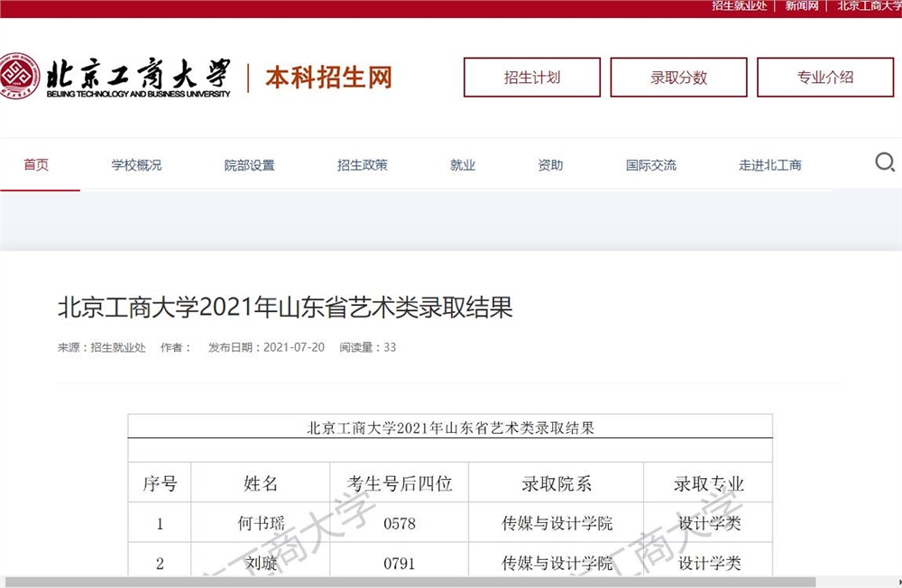This screenshot has width=902, height=588.
Task: Click the horizontal scrollbar at bottom
Action: [x=410, y=583]
